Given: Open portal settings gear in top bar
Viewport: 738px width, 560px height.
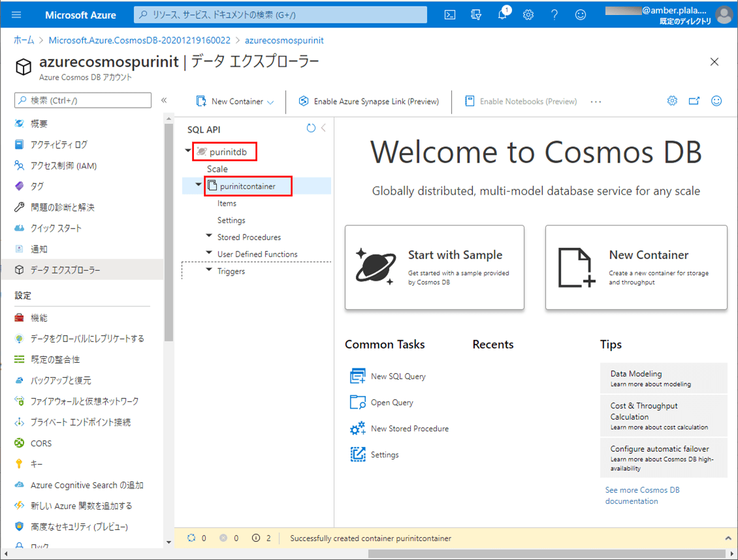Looking at the screenshot, I should 528,14.
